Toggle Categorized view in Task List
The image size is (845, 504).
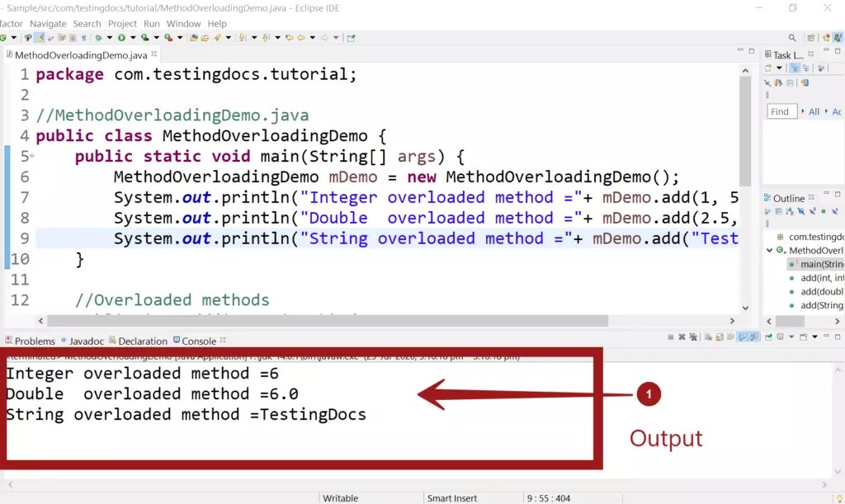pos(795,68)
